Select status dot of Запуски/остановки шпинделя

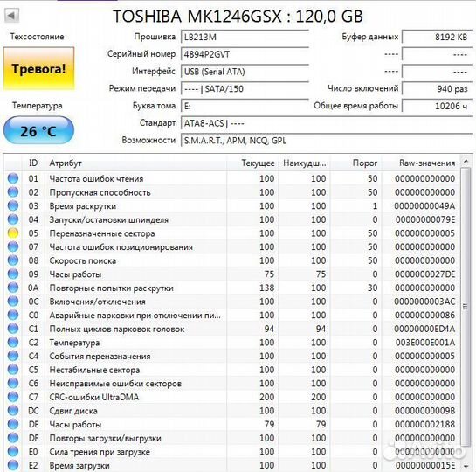coord(13,219)
